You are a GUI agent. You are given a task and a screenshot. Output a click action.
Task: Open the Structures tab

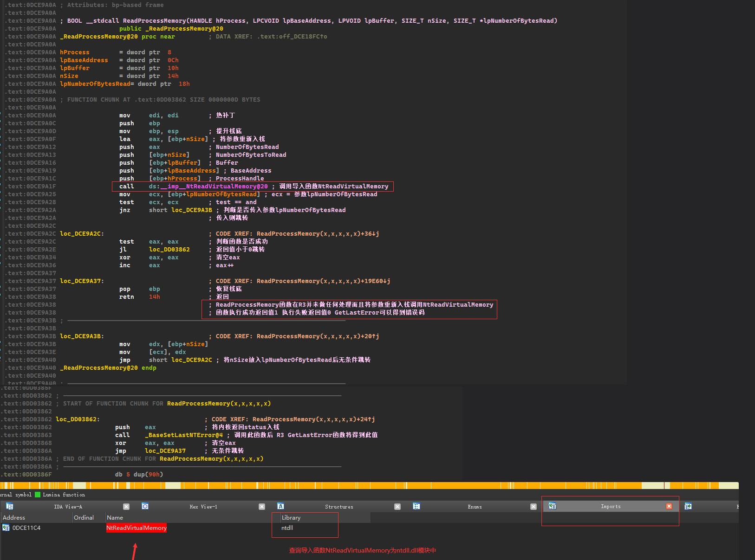(339, 507)
